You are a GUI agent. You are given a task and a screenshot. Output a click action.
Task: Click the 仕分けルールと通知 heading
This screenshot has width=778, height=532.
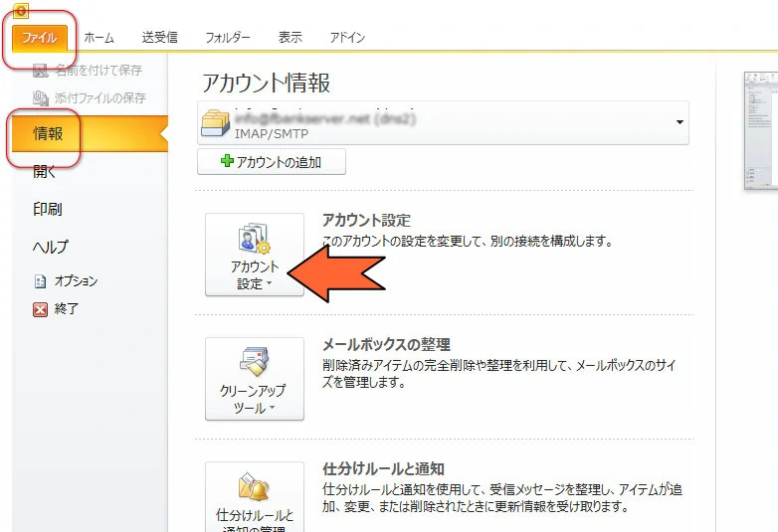click(384, 468)
